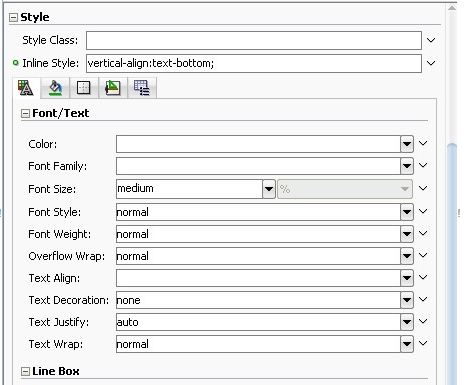Click the Color property menu chevron

[423, 143]
